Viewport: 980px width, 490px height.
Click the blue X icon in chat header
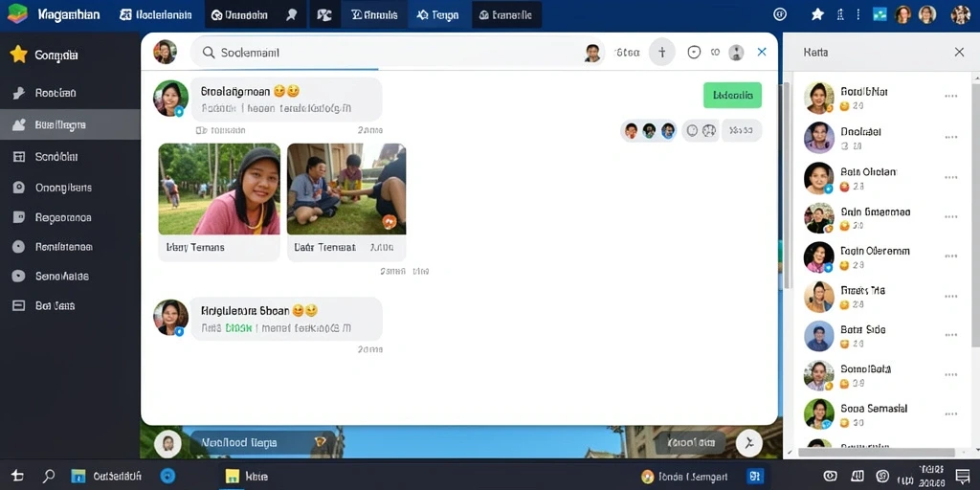(761, 52)
